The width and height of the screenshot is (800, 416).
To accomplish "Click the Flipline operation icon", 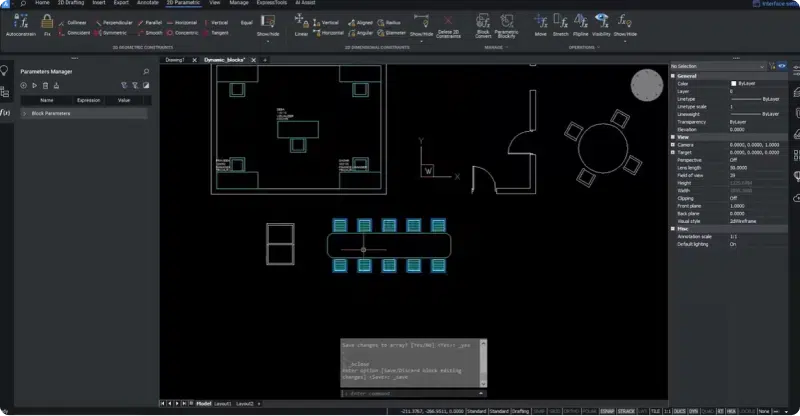I will coord(579,24).
